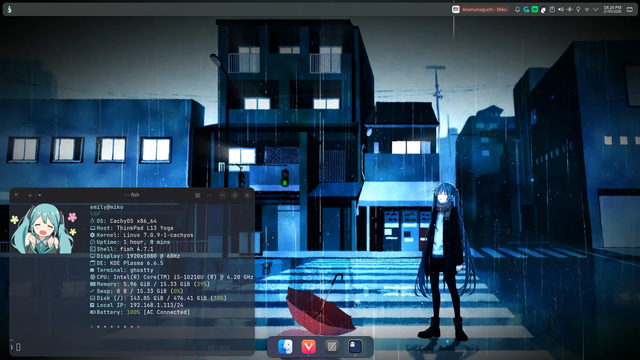Click the light bulb brightness tray icon
The image size is (640, 360).
578,9
